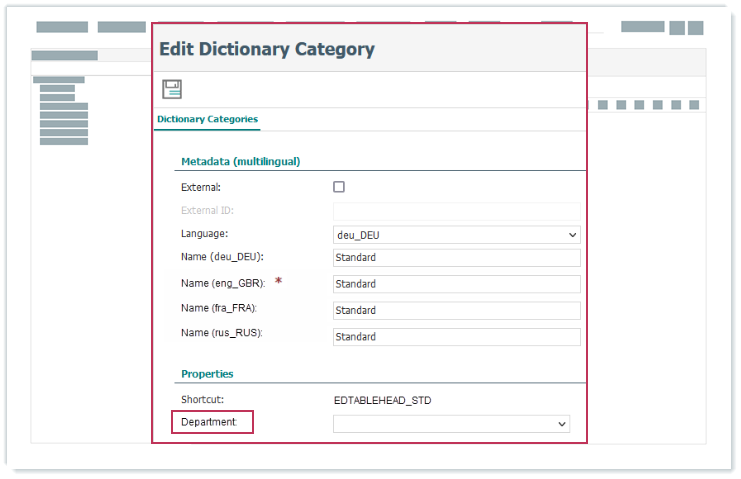
Task: Click the red required asterisk marker
Action: pyautogui.click(x=279, y=283)
